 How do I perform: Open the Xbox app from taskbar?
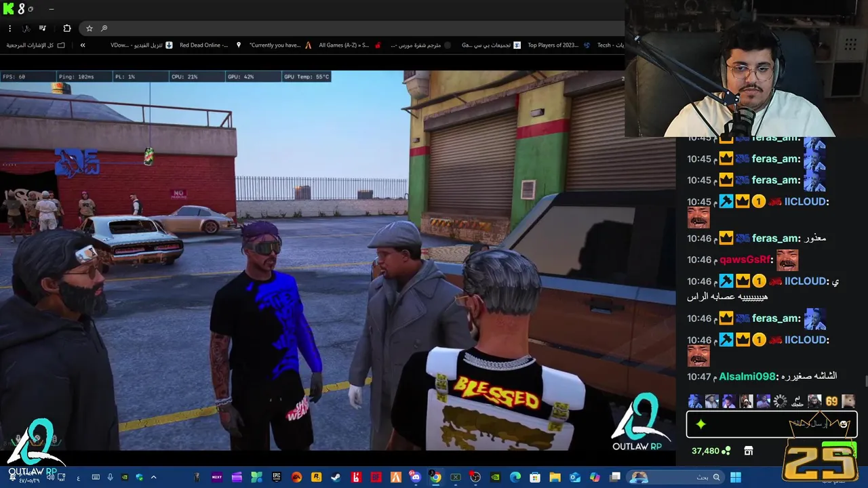(x=455, y=477)
